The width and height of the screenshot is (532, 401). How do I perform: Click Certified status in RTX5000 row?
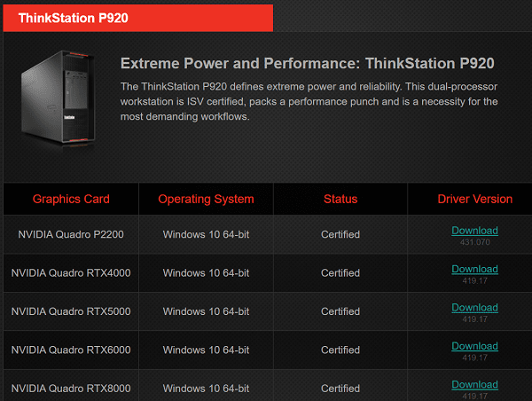[x=340, y=311]
